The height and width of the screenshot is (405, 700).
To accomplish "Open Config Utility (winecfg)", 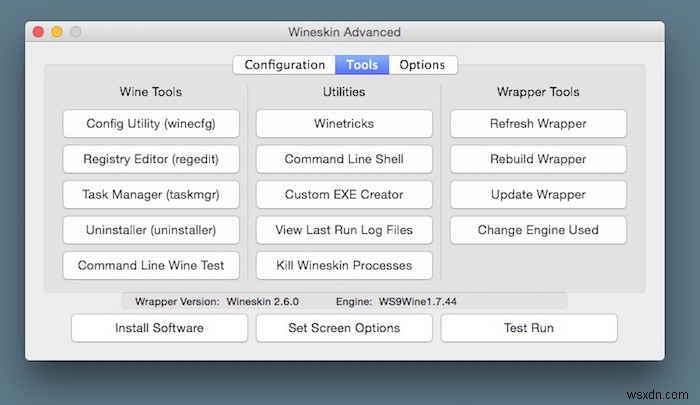I will [x=150, y=124].
